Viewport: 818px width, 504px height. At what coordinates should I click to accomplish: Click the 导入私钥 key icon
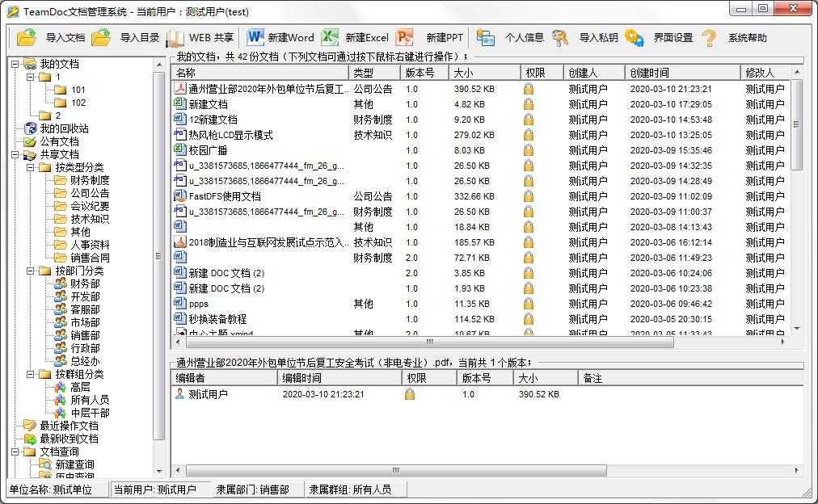tap(560, 37)
